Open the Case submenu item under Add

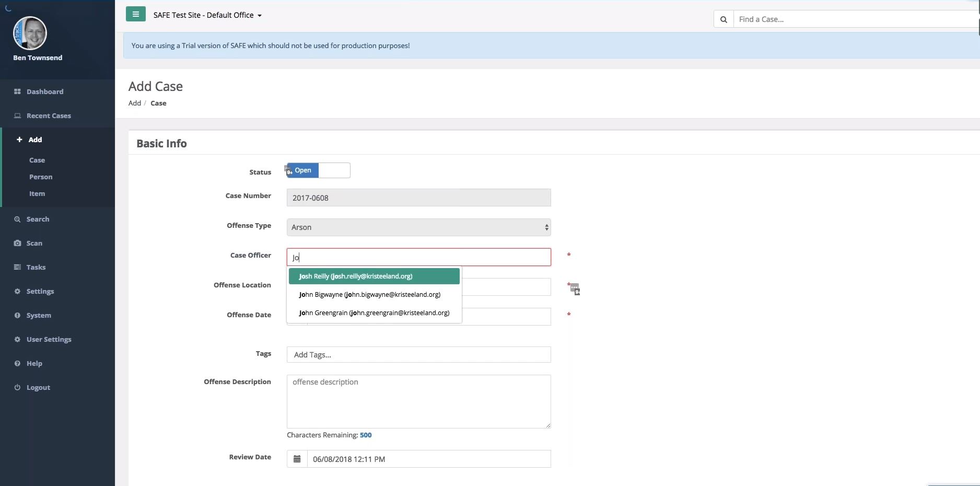[37, 160]
